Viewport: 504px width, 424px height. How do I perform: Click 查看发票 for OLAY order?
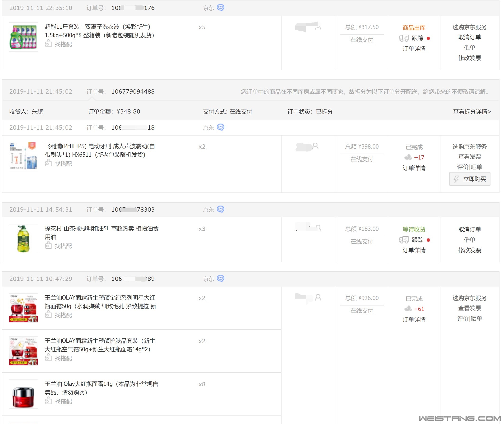470,308
